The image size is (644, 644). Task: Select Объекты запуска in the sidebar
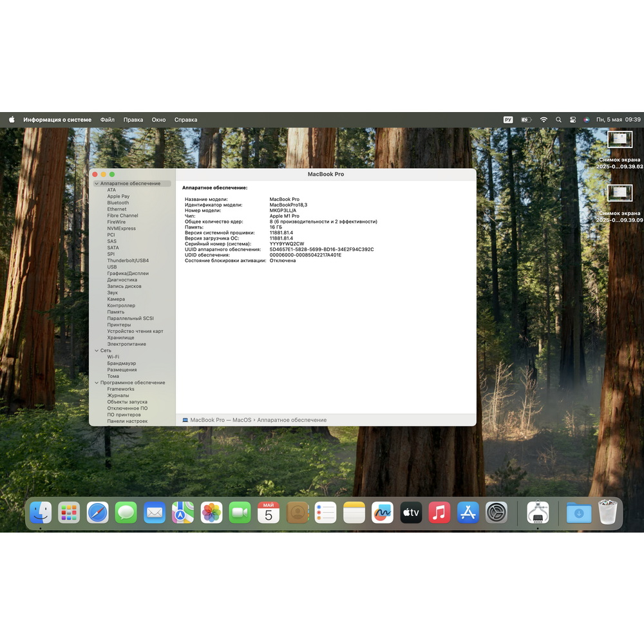(x=127, y=402)
